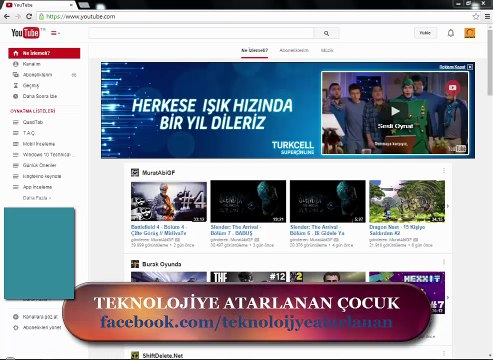Bookmark the page with the star icon
493x360 pixels.
point(476,16)
